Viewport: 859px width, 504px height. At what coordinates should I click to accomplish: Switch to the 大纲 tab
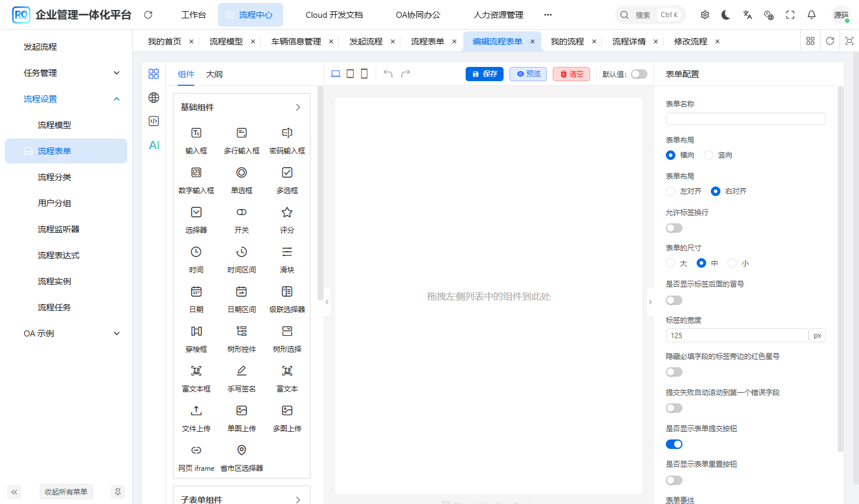[214, 75]
